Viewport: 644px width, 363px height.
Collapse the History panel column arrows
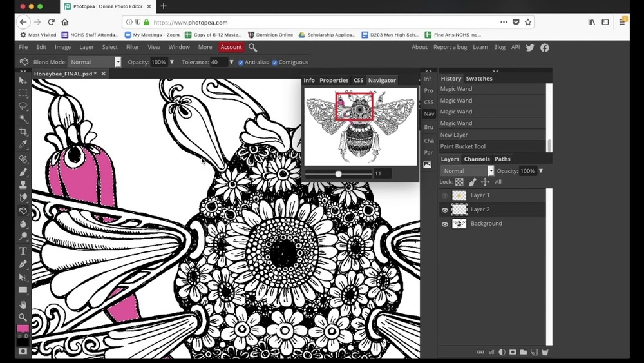pyautogui.click(x=496, y=71)
